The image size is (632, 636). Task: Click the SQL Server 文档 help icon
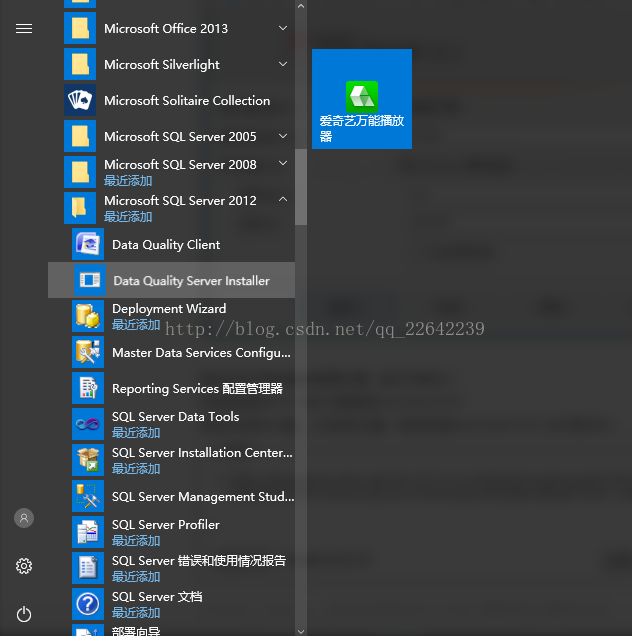88,604
